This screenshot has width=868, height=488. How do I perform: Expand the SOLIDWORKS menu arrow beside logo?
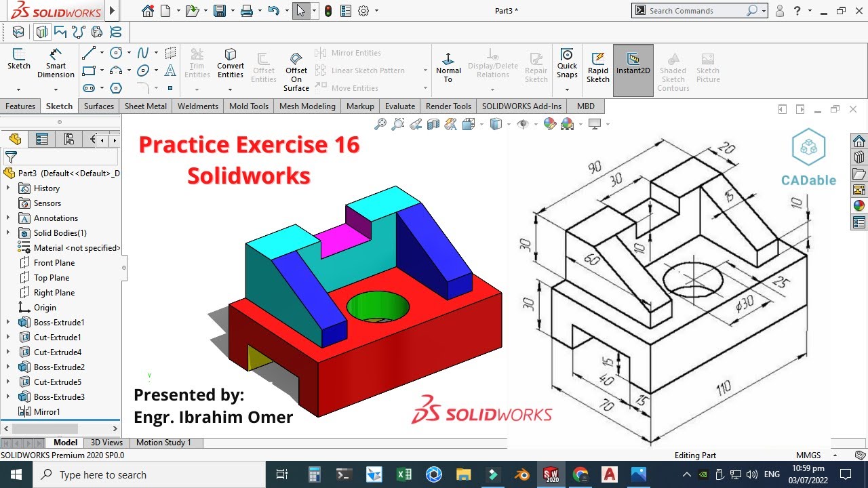click(x=112, y=11)
